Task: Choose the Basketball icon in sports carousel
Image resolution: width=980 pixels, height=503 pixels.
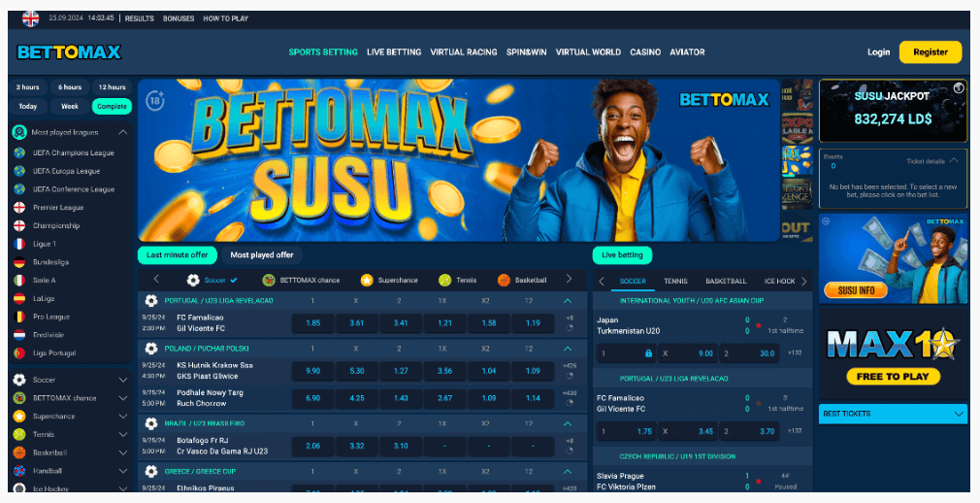Action: click(x=504, y=280)
